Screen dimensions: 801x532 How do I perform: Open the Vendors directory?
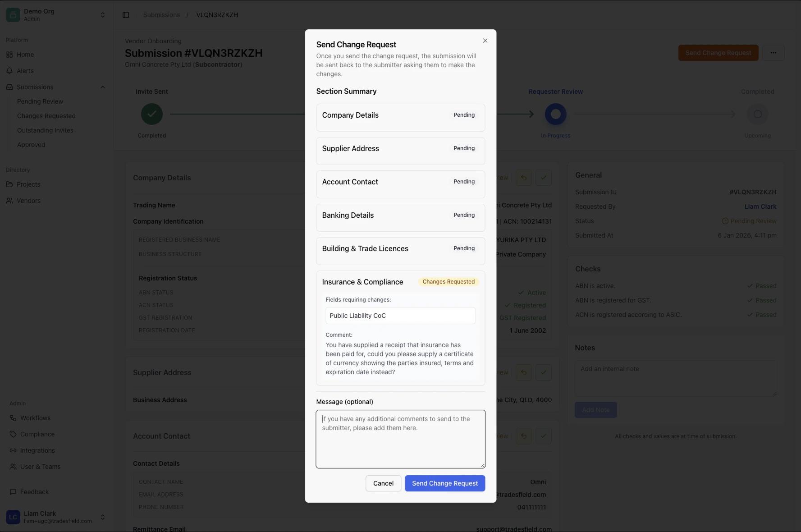coord(28,200)
